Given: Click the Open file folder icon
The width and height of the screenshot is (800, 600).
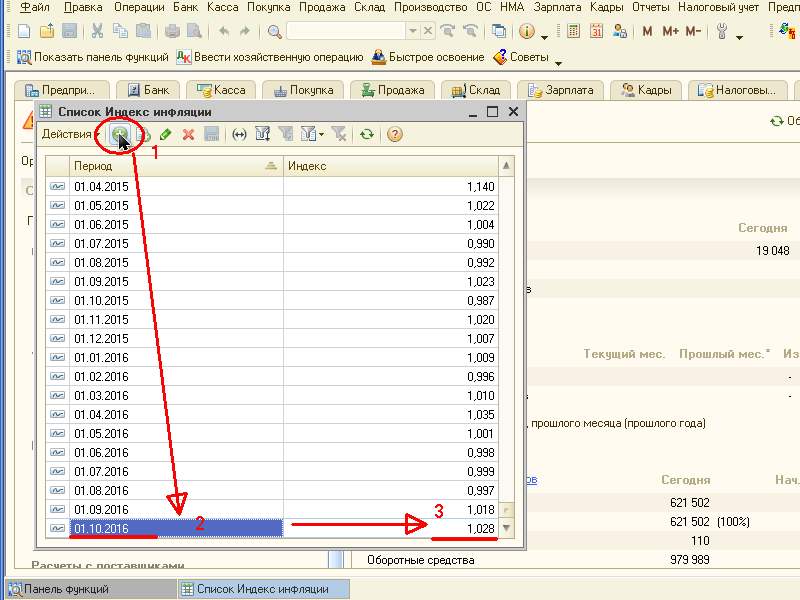Looking at the screenshot, I should click(x=47, y=31).
